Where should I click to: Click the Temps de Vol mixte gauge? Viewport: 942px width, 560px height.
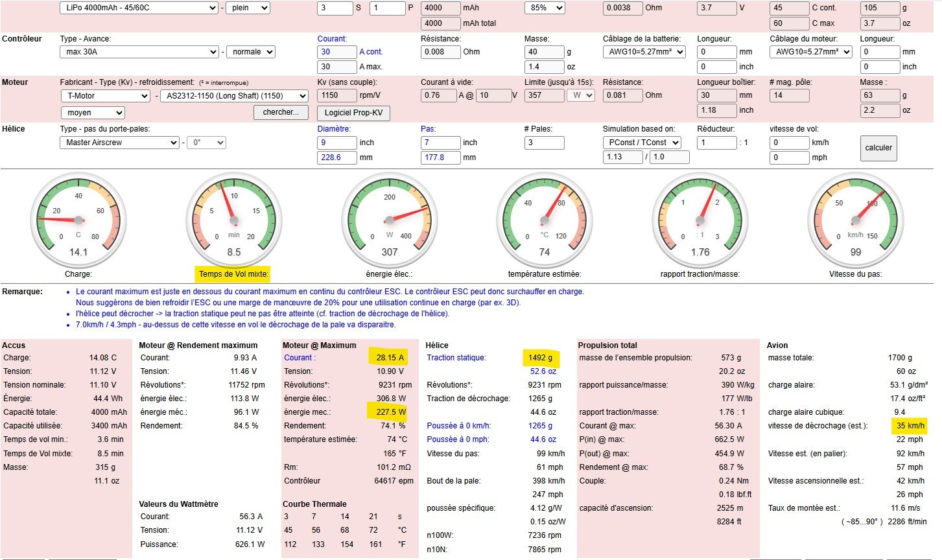pyautogui.click(x=233, y=219)
